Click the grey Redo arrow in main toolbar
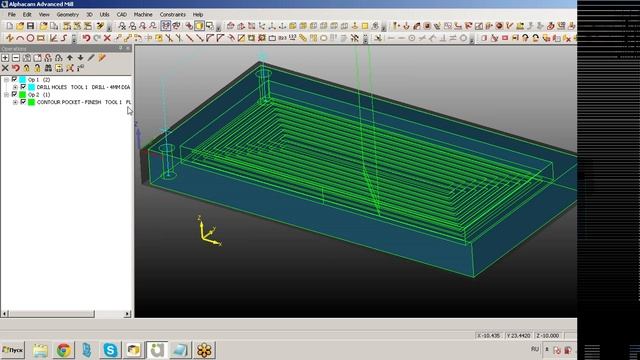Image resolution: width=640 pixels, height=360 pixels. point(97,38)
